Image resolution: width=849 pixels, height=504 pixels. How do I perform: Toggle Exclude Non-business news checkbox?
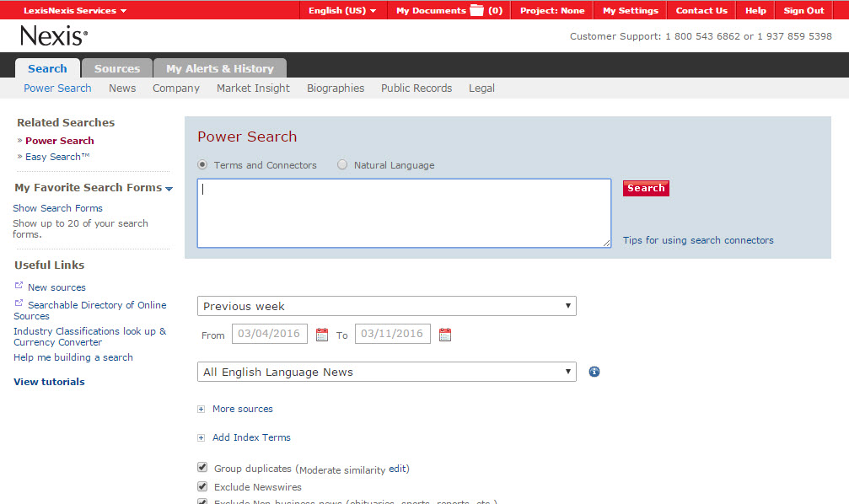coord(202,501)
